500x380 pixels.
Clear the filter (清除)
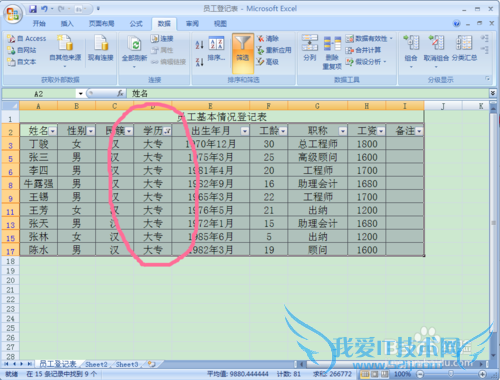pos(268,39)
